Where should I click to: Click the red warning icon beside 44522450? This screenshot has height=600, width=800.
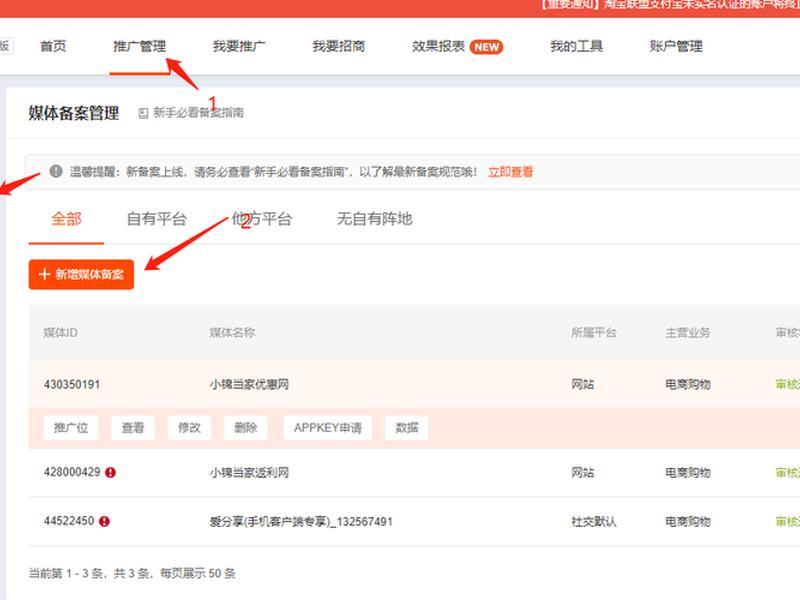[x=104, y=521]
